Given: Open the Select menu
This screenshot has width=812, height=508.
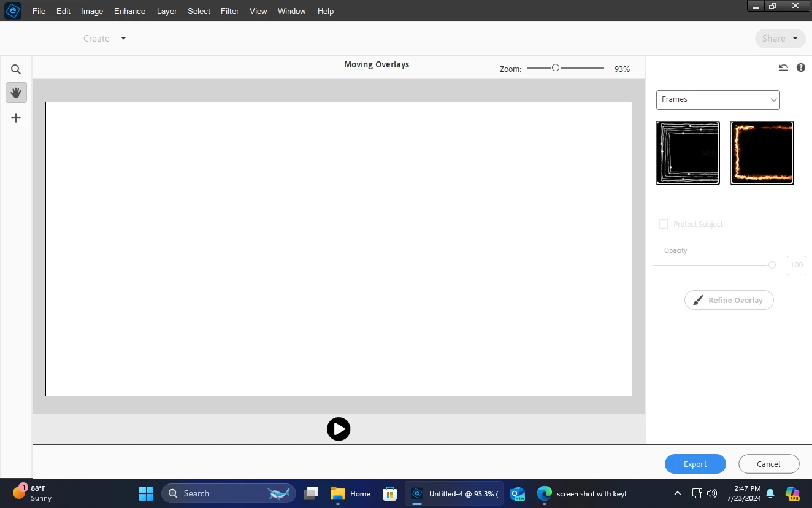Looking at the screenshot, I should coord(199,11).
